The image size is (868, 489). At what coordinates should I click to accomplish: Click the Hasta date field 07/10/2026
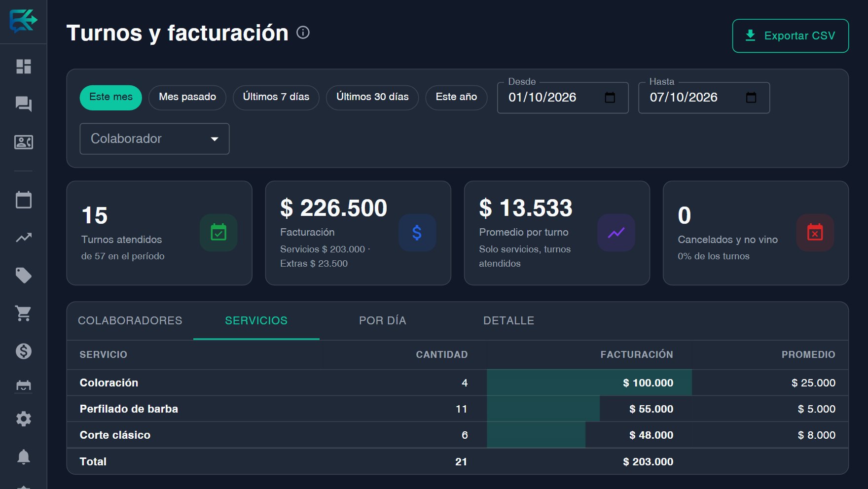(704, 98)
